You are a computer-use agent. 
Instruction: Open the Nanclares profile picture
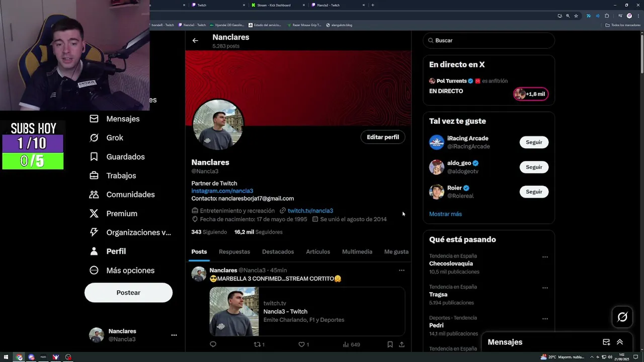pos(218,124)
